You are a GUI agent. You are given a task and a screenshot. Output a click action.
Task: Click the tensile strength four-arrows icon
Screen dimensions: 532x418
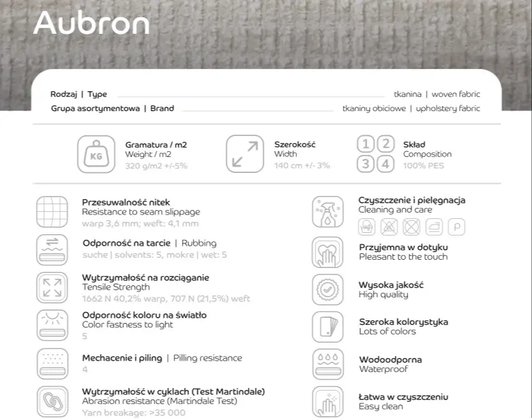52,287
